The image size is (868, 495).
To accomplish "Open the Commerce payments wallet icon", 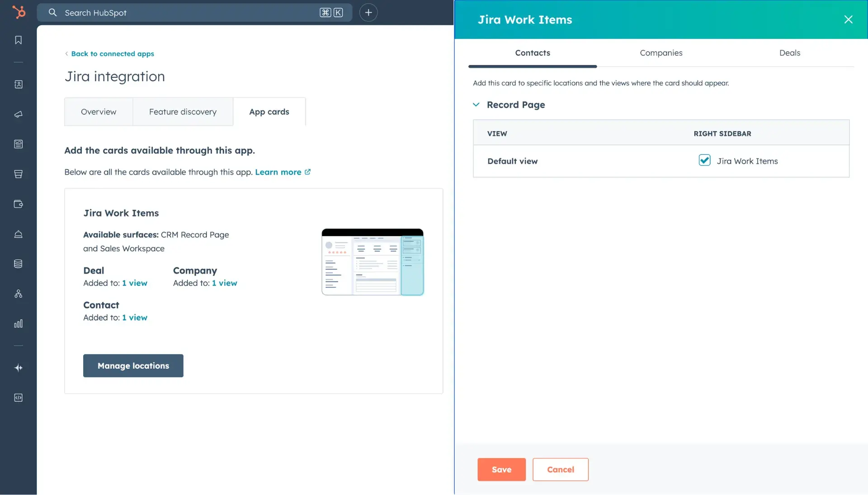I will (18, 204).
